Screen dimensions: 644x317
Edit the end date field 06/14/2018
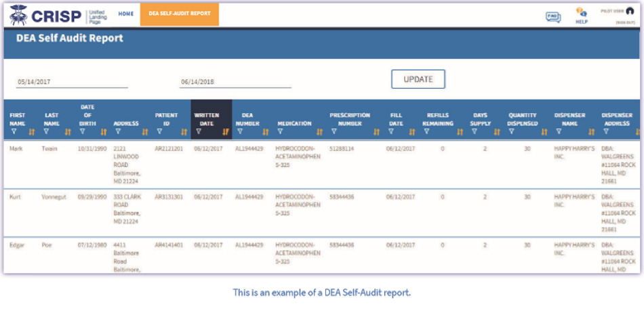235,82
